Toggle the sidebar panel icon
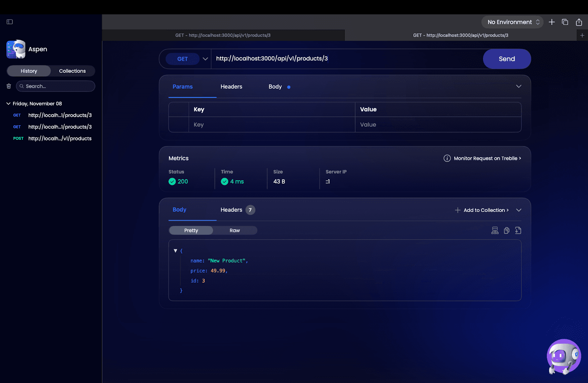588x383 pixels. click(10, 22)
